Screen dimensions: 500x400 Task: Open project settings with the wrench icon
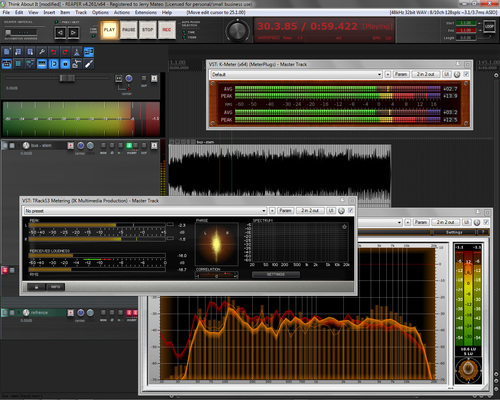click(x=42, y=52)
